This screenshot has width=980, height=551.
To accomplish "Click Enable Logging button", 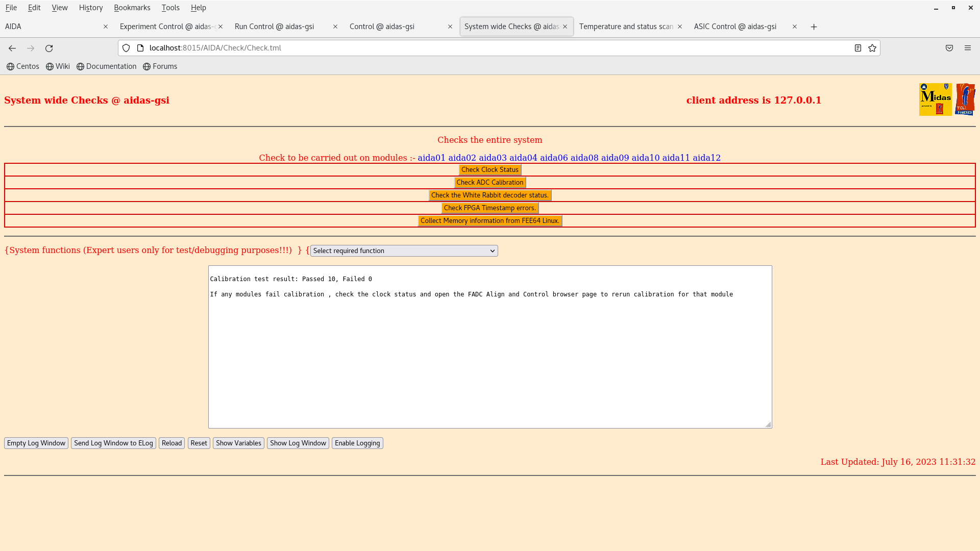I will coord(357,443).
